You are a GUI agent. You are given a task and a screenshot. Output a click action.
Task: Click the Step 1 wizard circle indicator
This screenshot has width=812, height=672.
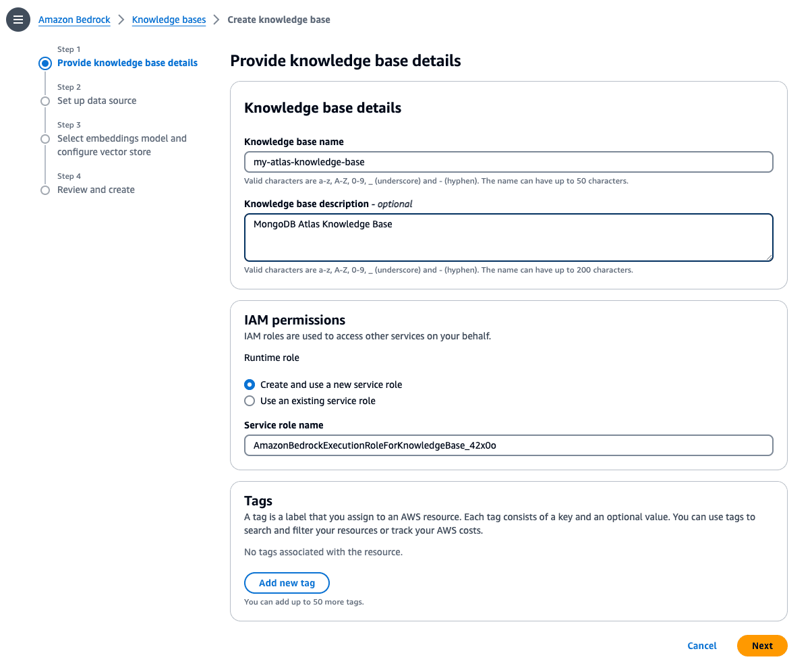click(x=45, y=63)
